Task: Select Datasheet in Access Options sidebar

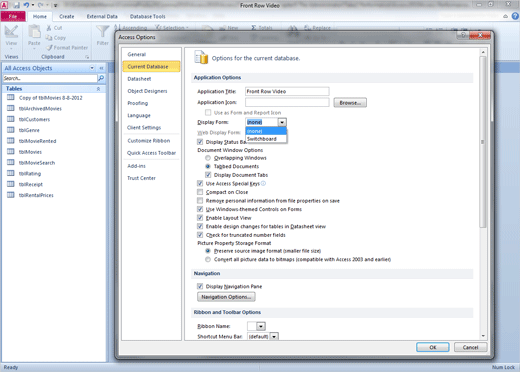Action: [151, 79]
